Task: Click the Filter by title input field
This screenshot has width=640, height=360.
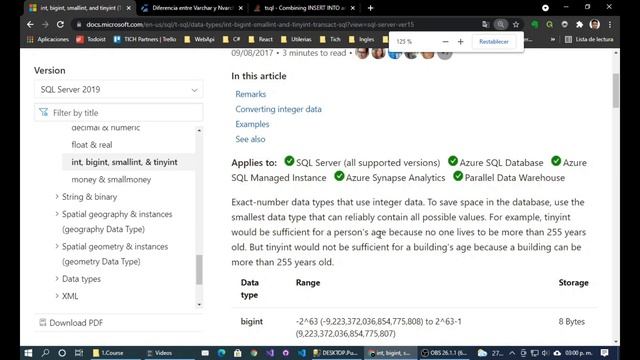Action: pos(118,113)
